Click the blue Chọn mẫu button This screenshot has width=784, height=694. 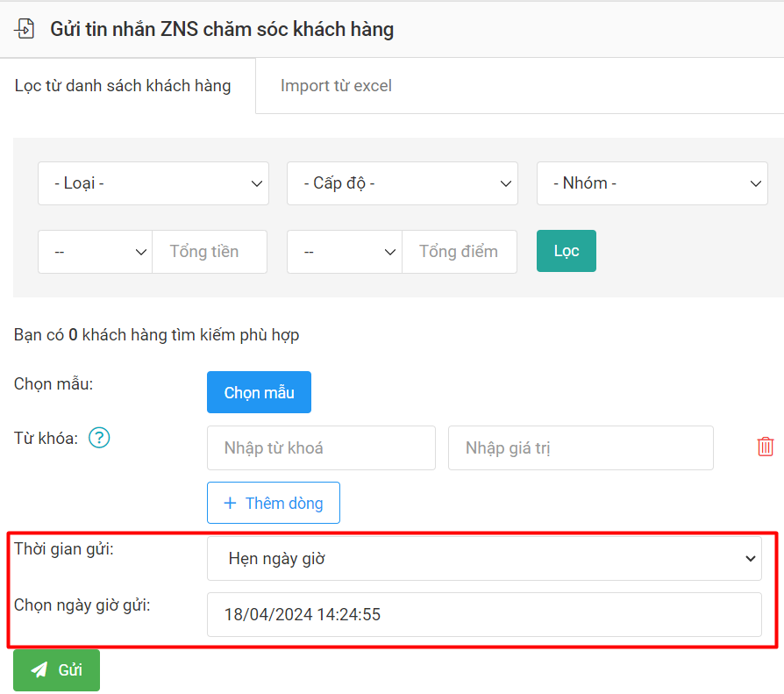[x=259, y=392]
